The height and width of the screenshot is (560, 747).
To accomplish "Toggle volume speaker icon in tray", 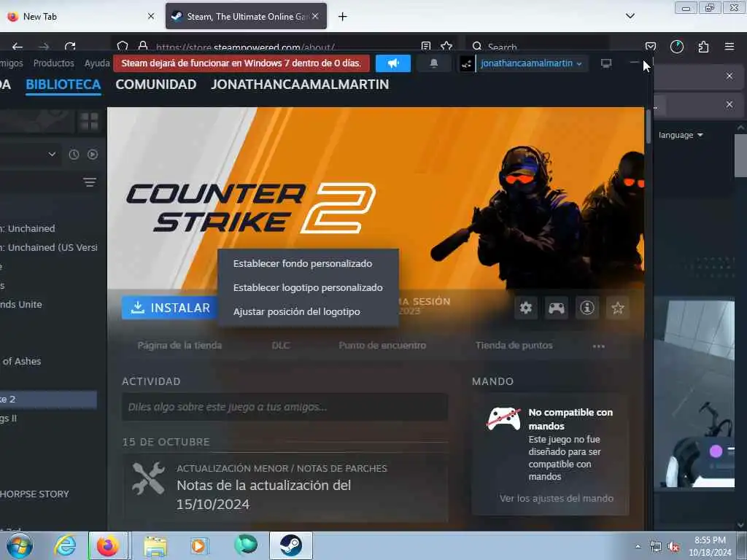I will pyautogui.click(x=673, y=547).
